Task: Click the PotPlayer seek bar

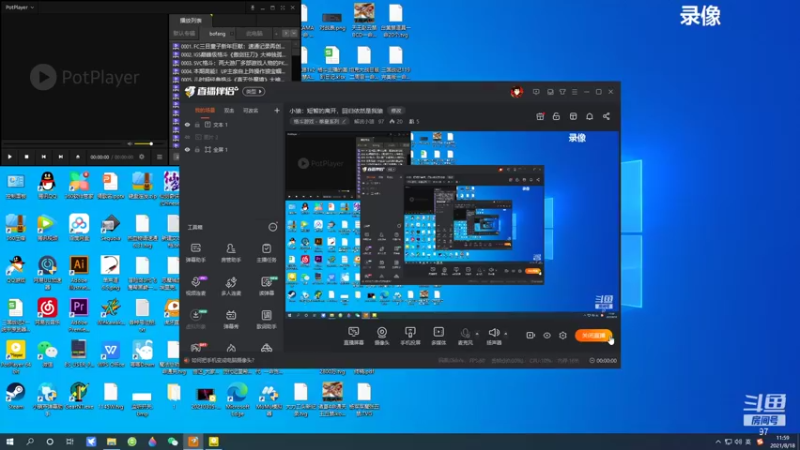Action: (x=64, y=144)
